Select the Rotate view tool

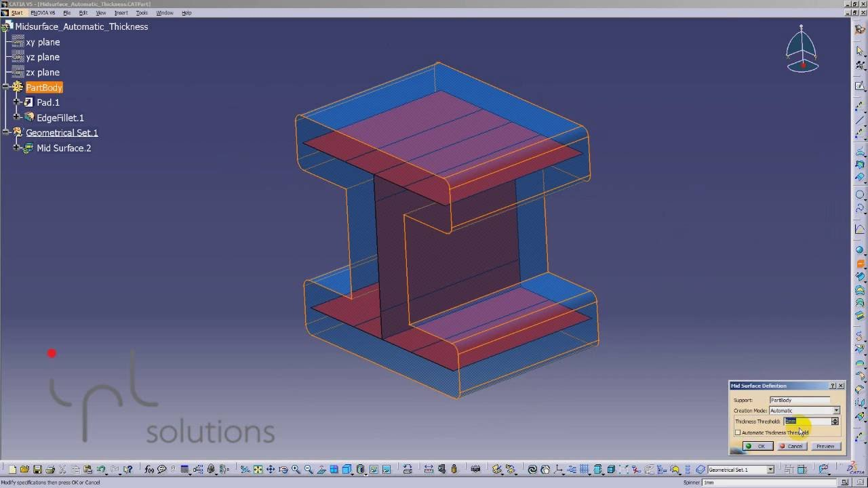(x=283, y=469)
